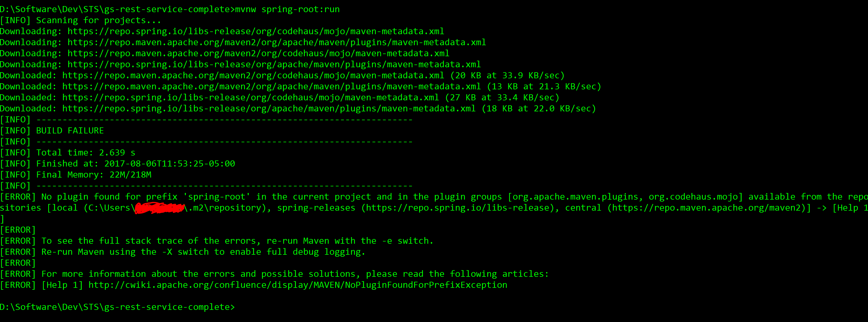Viewport: 868px width, 322px height.
Task: Click the BUILD FAILURE text
Action: tap(70, 131)
